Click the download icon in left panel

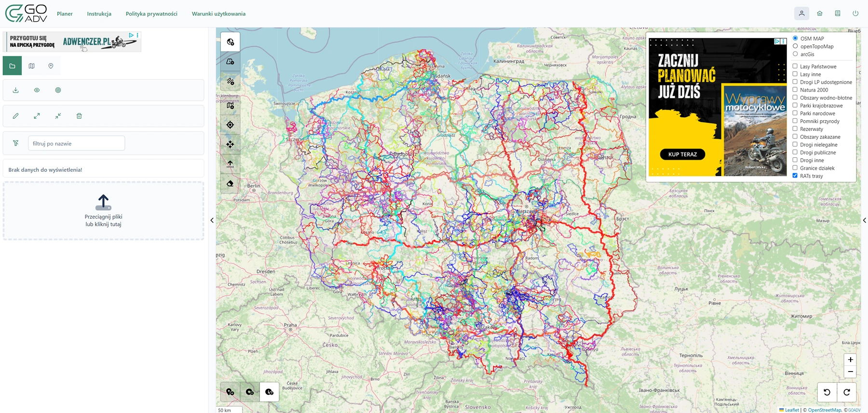[x=15, y=90]
